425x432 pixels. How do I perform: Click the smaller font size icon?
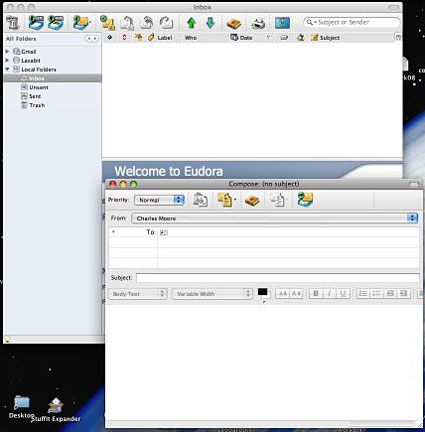(x=283, y=294)
